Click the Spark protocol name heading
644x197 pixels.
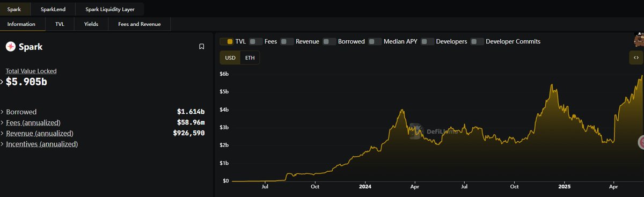[31, 47]
